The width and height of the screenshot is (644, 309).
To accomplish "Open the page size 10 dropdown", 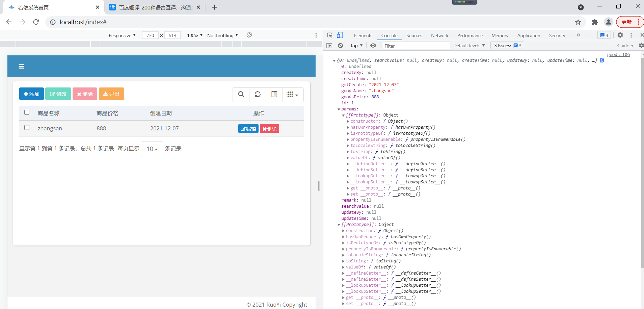I will (152, 149).
